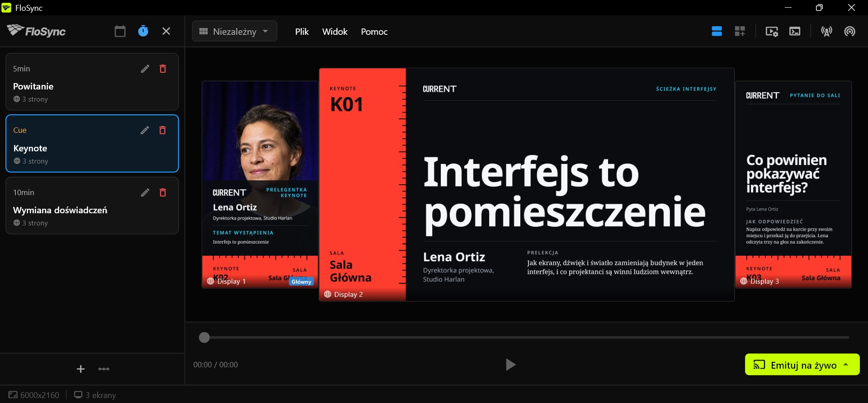This screenshot has height=403, width=868.
Task: Add a new cue with plus icon
Action: pyautogui.click(x=80, y=369)
